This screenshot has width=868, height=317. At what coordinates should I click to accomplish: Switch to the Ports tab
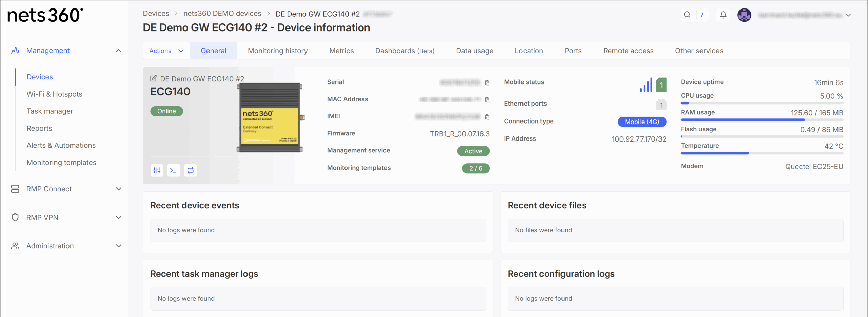[573, 51]
